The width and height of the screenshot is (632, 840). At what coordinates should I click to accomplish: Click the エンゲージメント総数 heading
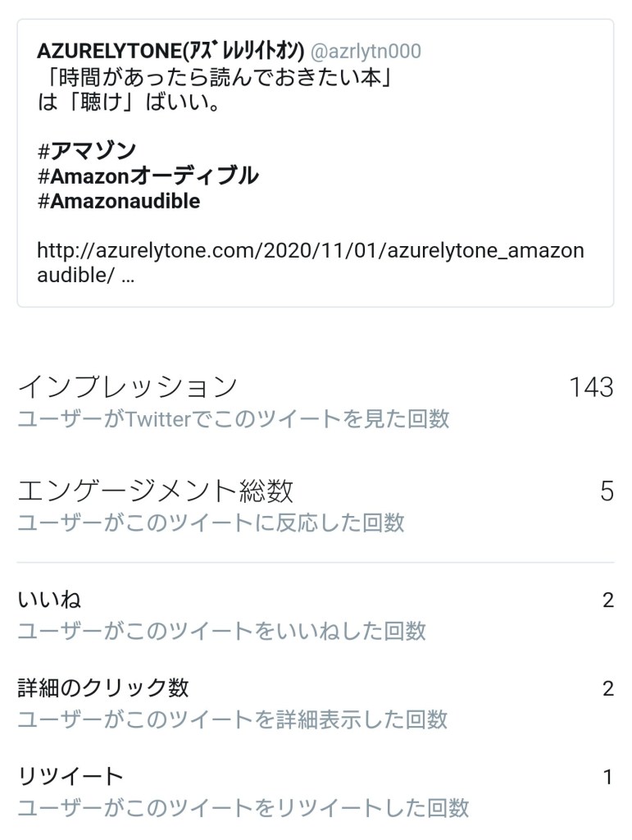[155, 491]
